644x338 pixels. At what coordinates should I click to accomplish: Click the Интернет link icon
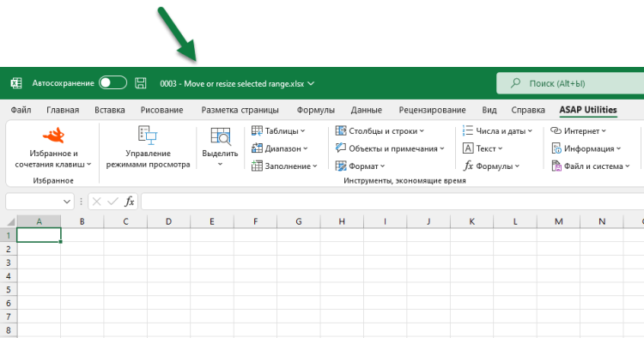coord(556,131)
